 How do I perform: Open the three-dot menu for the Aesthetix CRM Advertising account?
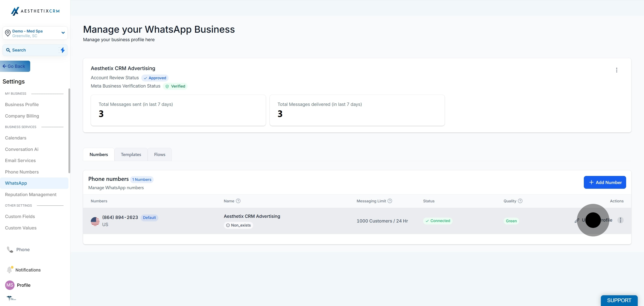pos(616,70)
